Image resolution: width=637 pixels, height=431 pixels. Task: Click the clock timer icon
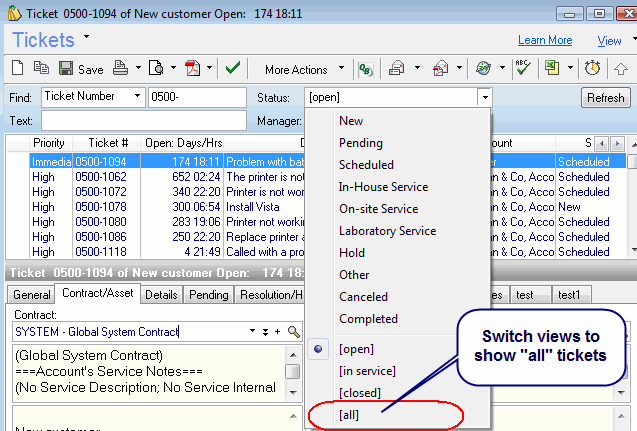592,69
